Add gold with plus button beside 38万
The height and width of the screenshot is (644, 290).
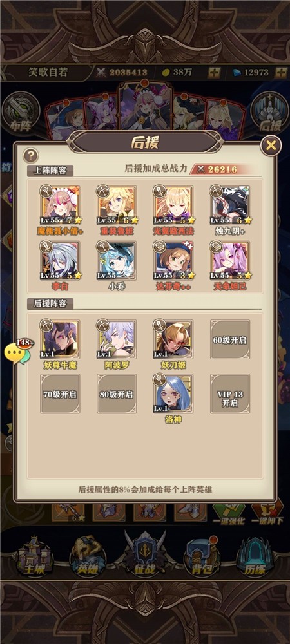pyautogui.click(x=213, y=72)
